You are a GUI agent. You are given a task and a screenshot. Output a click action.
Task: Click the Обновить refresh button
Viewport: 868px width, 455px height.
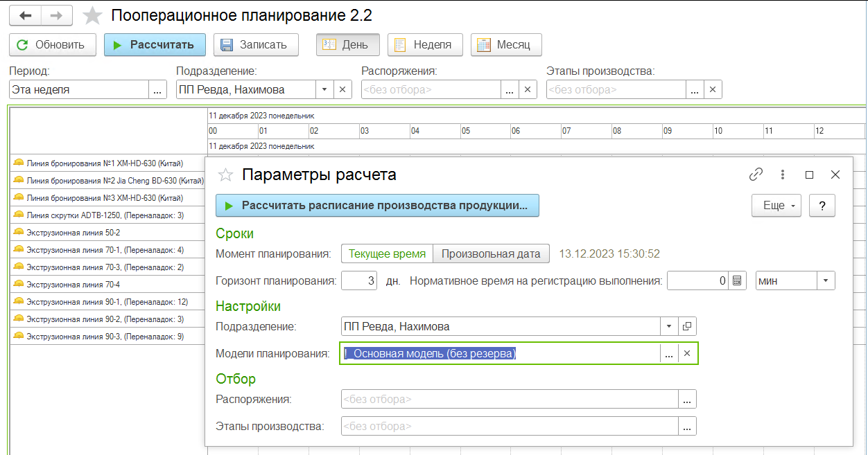pos(51,44)
